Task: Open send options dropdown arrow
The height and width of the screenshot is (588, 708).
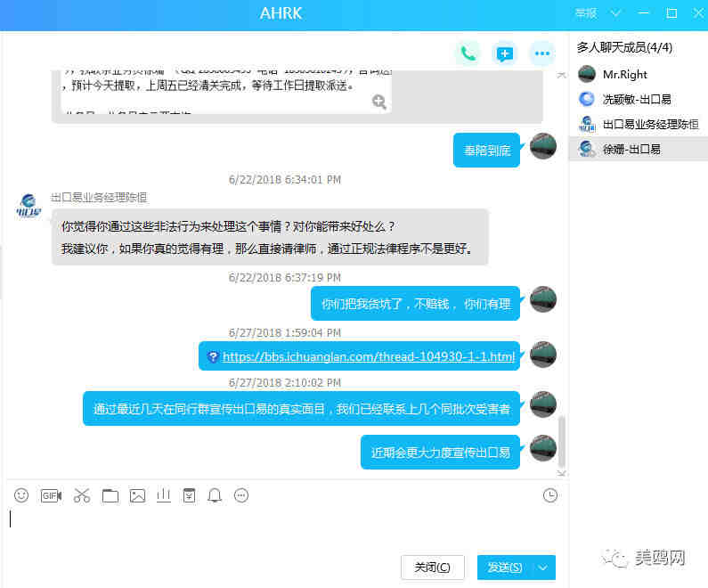Action: 543,568
